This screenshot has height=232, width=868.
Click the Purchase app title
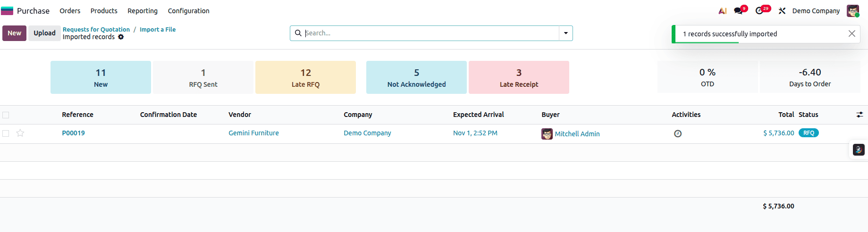point(33,11)
